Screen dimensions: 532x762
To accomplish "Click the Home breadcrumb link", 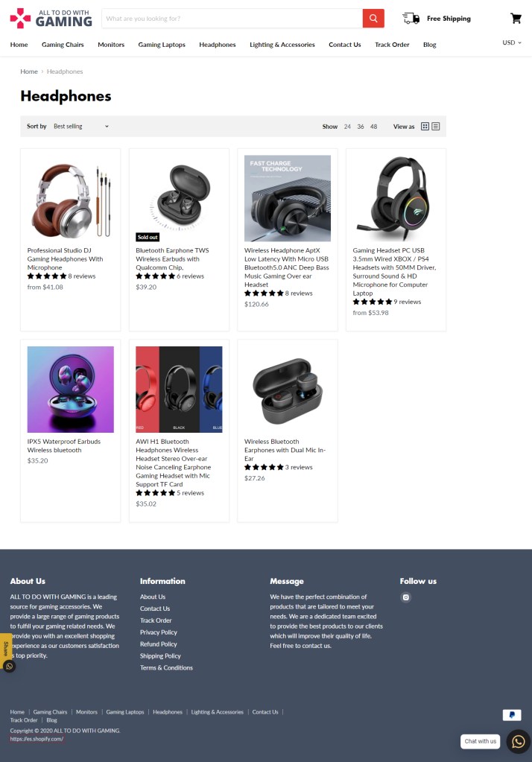I will (29, 72).
